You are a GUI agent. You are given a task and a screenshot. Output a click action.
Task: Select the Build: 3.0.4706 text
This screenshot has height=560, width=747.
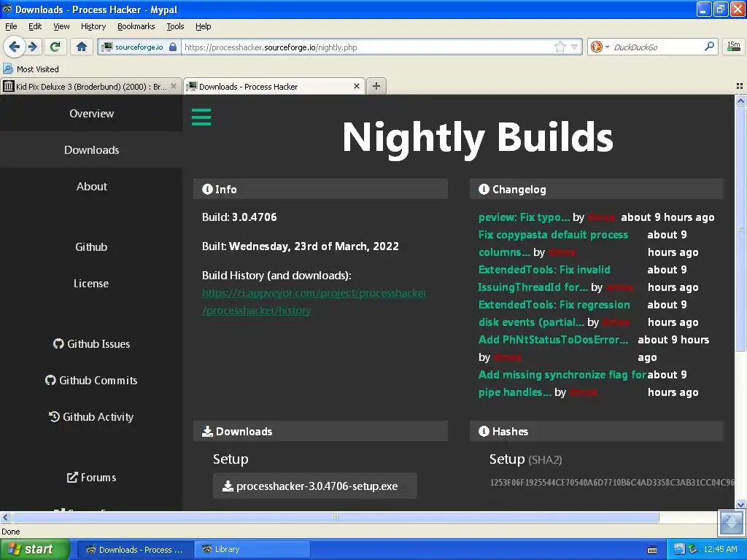pyautogui.click(x=239, y=217)
